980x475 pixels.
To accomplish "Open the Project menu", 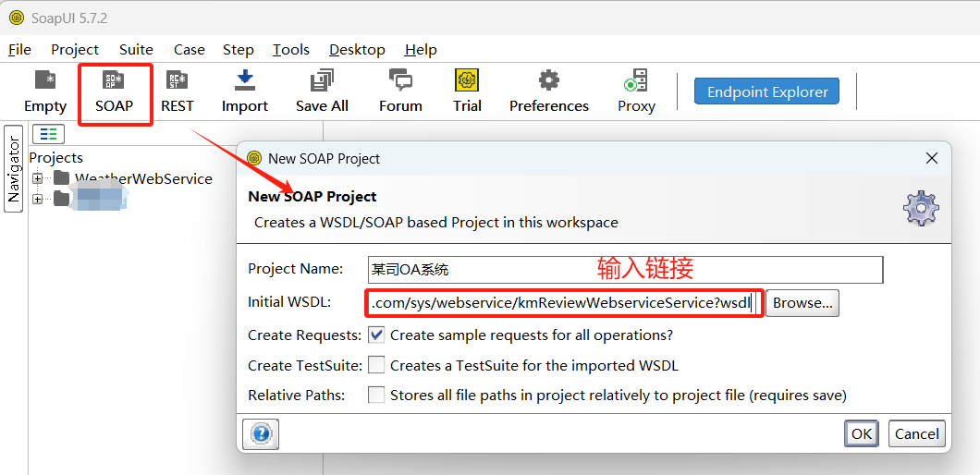I will pos(75,49).
